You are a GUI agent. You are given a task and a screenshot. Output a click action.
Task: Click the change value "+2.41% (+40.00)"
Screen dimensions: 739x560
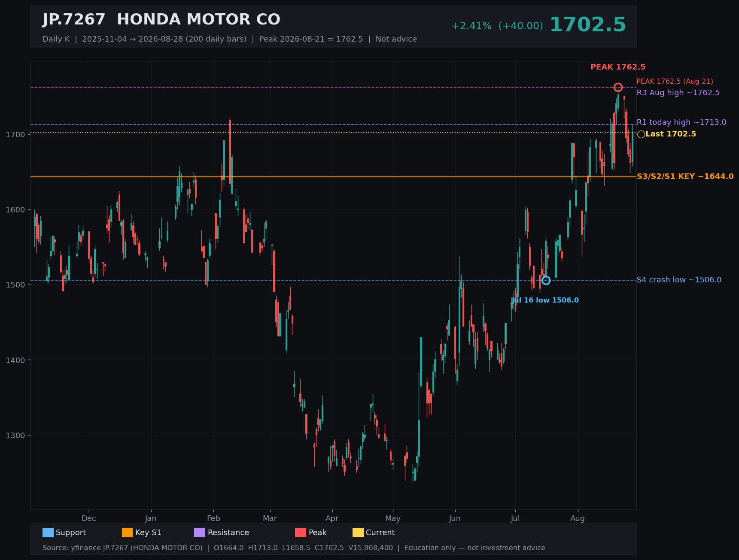tap(497, 26)
